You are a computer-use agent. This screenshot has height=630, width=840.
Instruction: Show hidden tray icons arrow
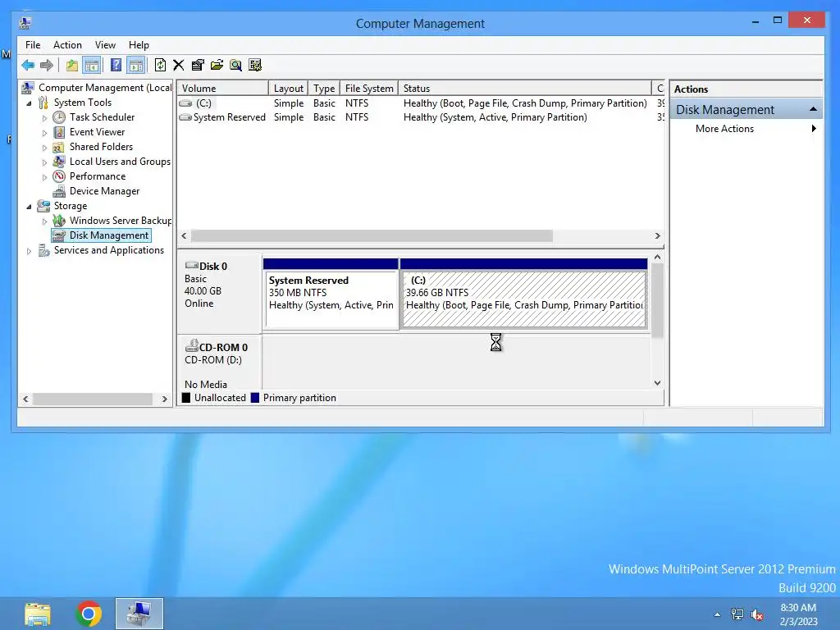click(x=717, y=614)
